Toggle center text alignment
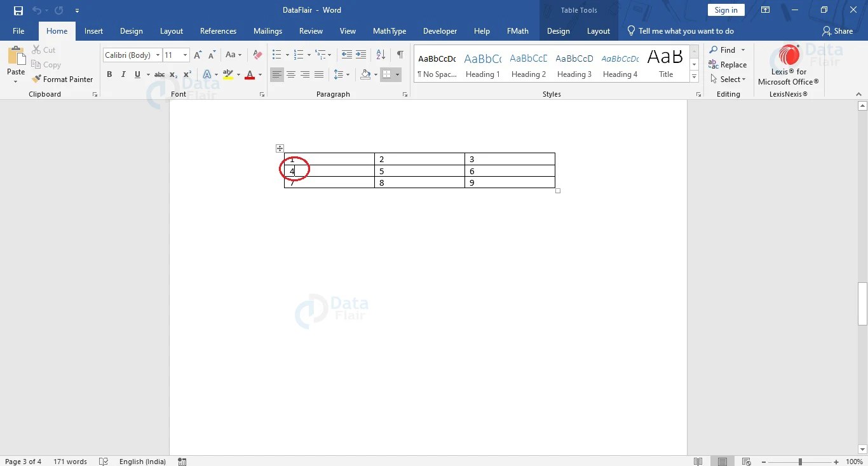This screenshot has width=868, height=466. tap(291, 74)
